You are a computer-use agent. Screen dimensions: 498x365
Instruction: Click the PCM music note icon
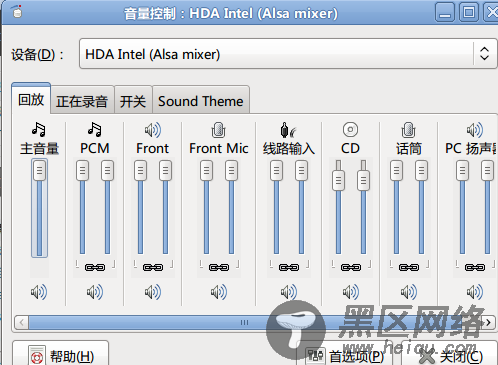95,129
